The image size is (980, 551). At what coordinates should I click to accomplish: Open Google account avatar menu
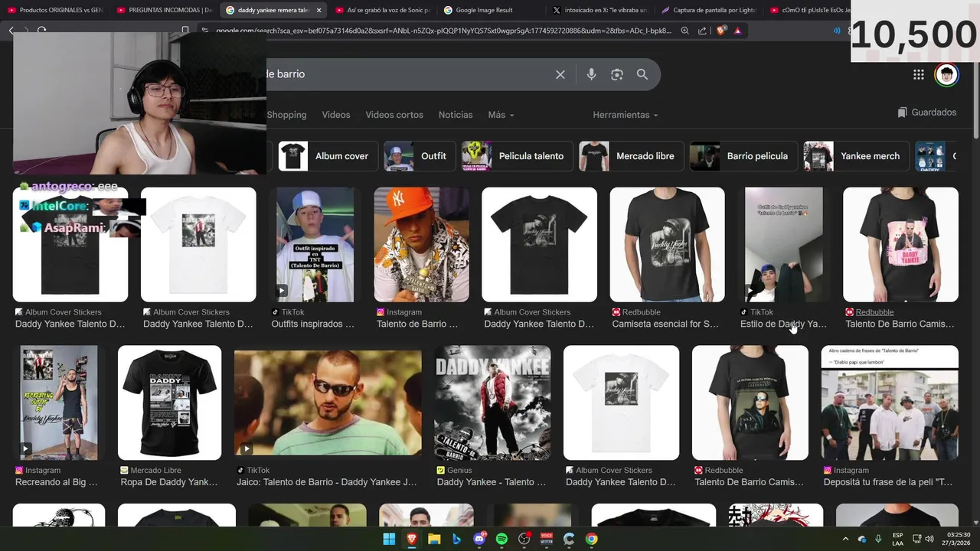click(x=947, y=74)
